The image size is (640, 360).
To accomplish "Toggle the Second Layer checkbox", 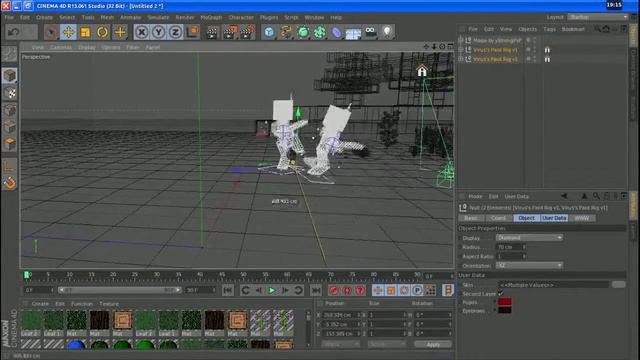I will 501,293.
